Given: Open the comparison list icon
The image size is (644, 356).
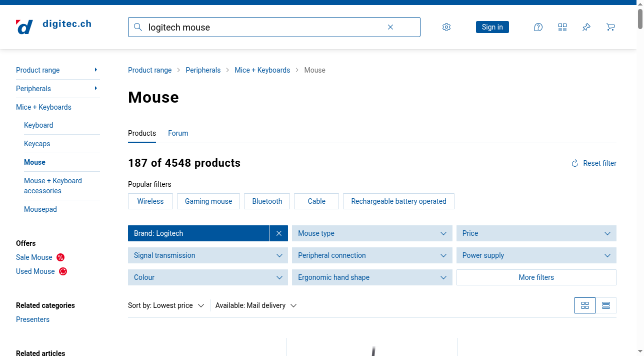Looking at the screenshot, I should point(562,27).
